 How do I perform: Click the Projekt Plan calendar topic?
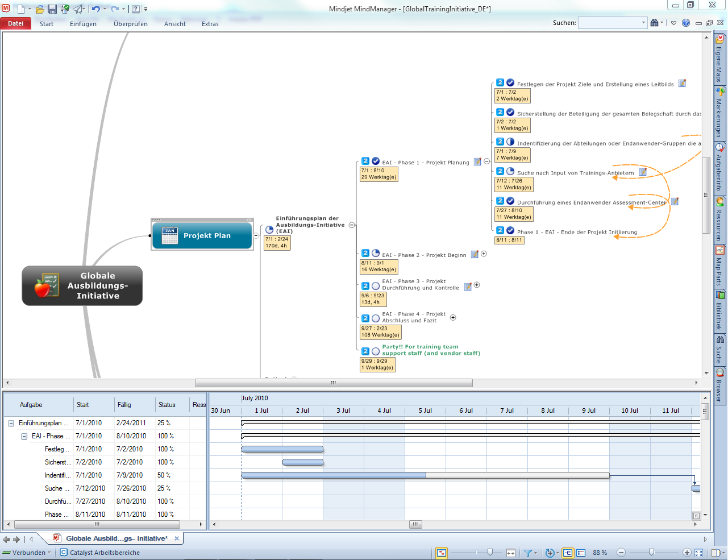click(x=202, y=235)
